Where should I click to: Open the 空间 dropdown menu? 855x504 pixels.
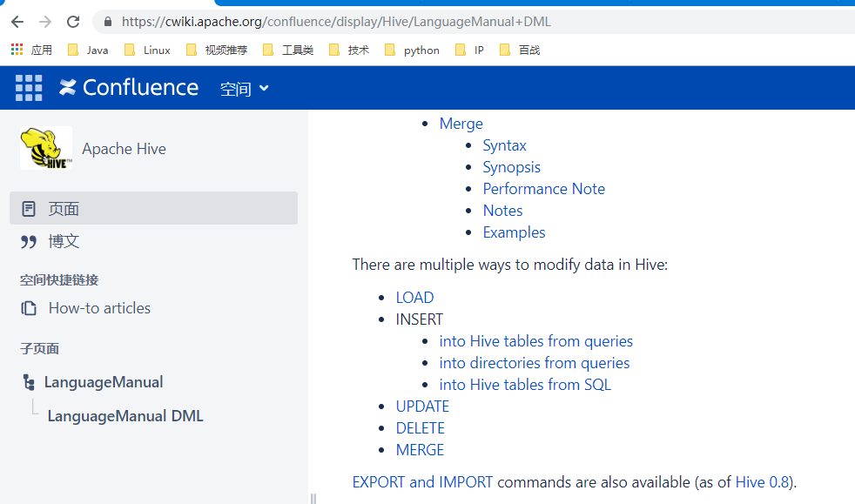coord(244,87)
